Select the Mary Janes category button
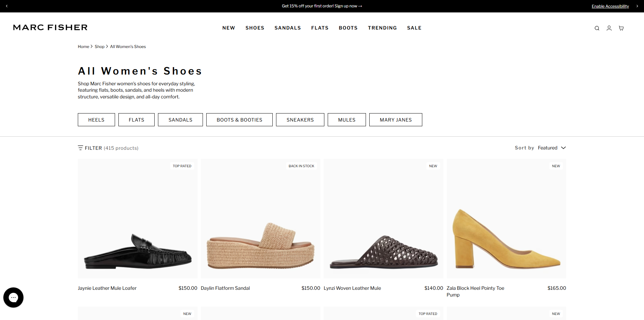This screenshot has width=644, height=320. [395, 120]
